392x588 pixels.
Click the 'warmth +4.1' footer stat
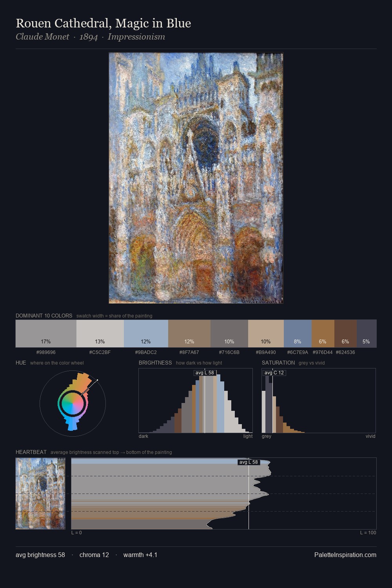point(140,555)
